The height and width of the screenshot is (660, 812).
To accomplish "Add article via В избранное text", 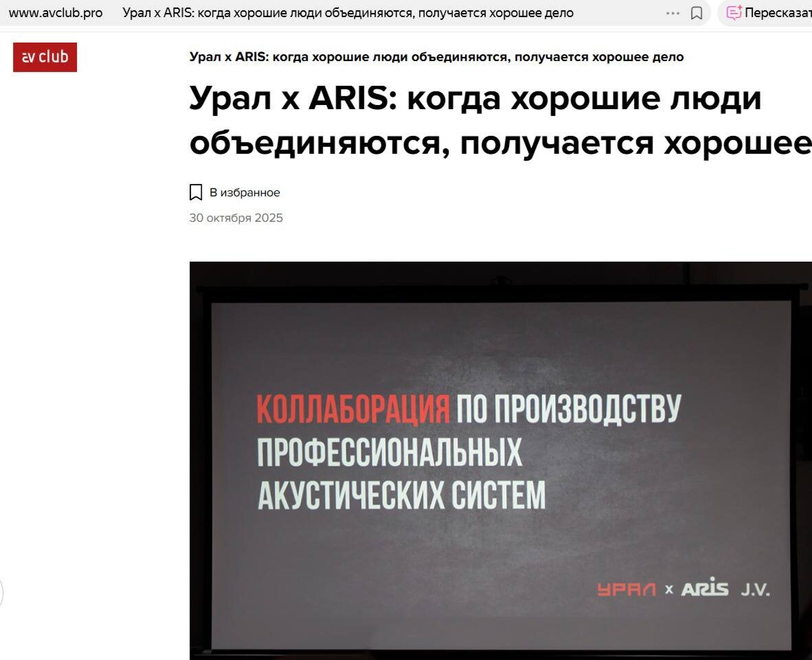I will point(245,192).
